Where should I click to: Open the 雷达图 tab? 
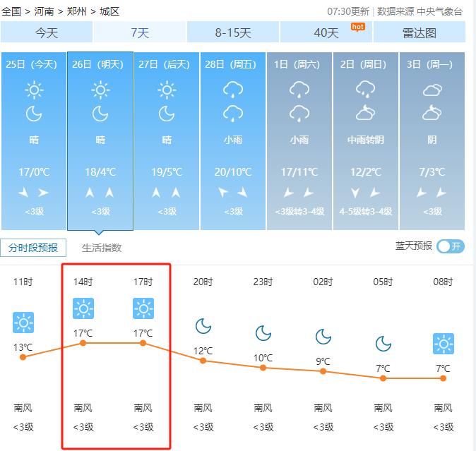pyautogui.click(x=419, y=32)
